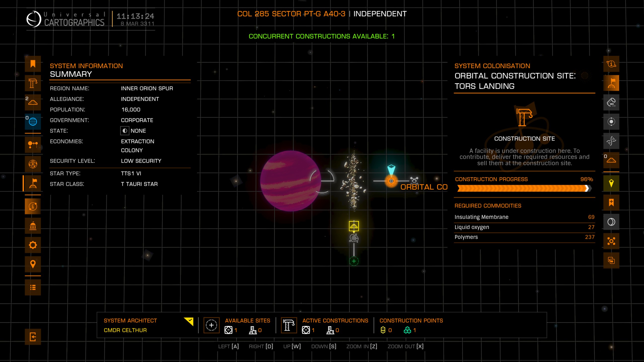Click the ZOOM IN [Z] control hint

coord(361,346)
